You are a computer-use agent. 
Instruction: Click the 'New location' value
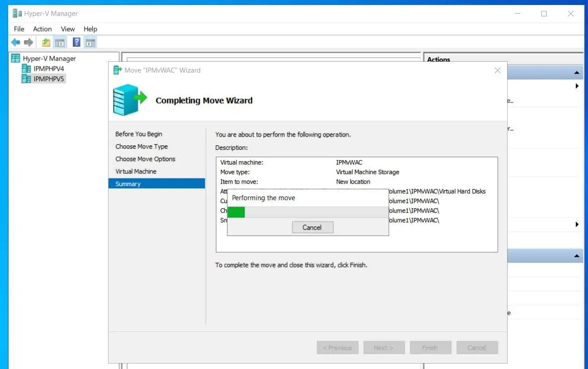pyautogui.click(x=353, y=182)
